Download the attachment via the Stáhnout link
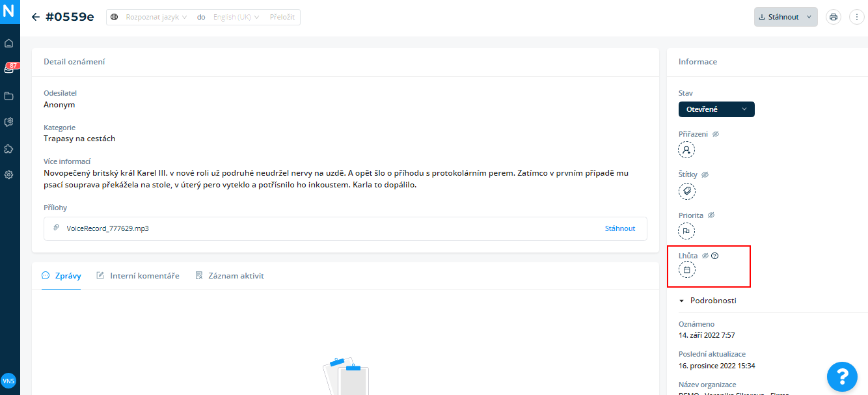The height and width of the screenshot is (395, 868). [x=620, y=228]
